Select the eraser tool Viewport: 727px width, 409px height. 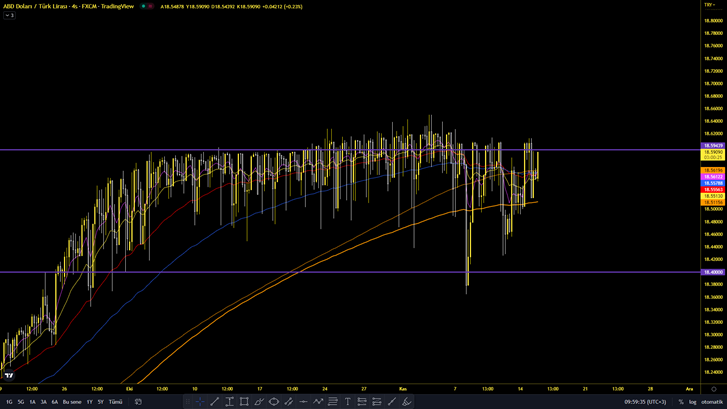[x=407, y=402]
